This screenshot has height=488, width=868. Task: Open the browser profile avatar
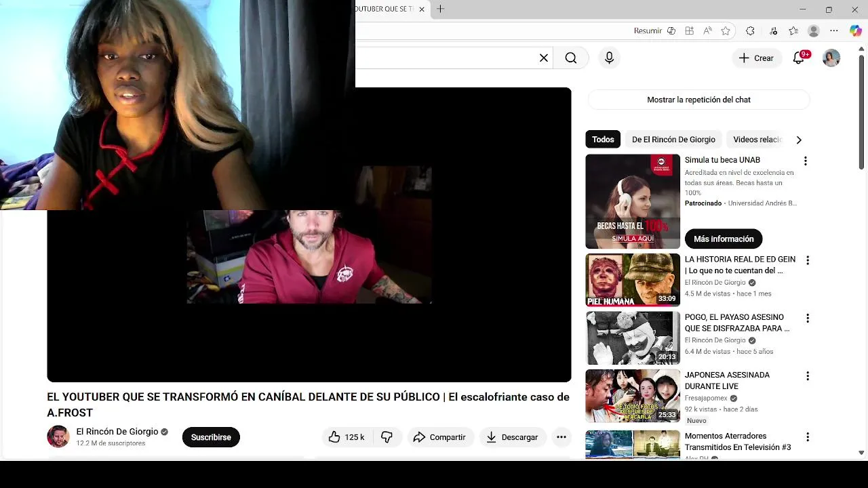tap(814, 30)
